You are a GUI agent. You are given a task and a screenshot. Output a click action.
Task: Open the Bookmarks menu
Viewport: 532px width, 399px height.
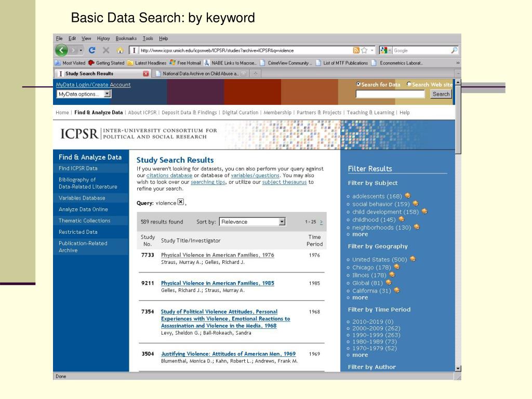pyautogui.click(x=126, y=38)
